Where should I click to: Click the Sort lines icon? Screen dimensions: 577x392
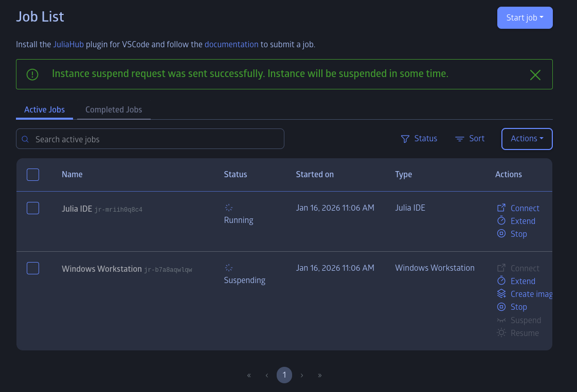point(460,139)
